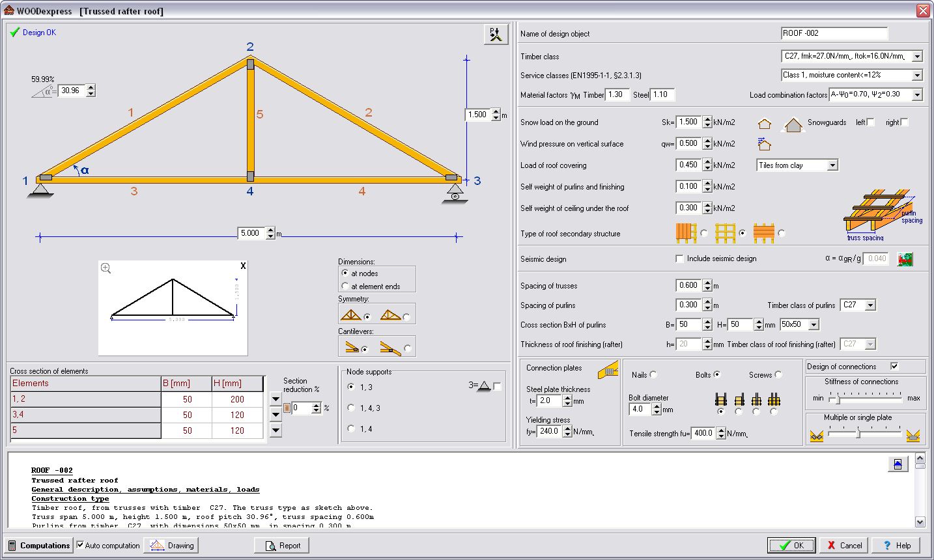934x560 pixels.
Task: Toggle the Auto computation checkbox
Action: click(x=80, y=545)
